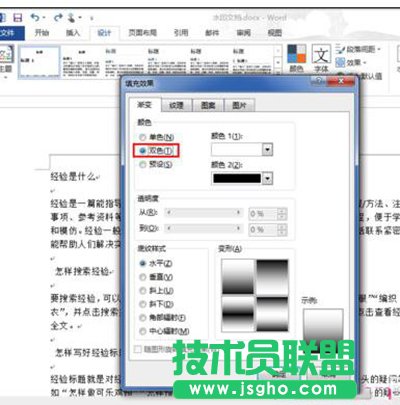Switch to the 视图 ribbon tab
Image resolution: width=400 pixels, height=405 pixels.
[275, 33]
